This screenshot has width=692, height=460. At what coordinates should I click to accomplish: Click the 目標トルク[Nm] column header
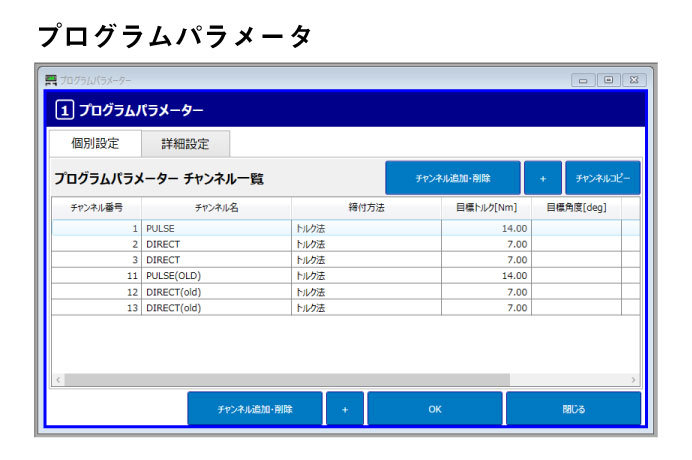486,207
